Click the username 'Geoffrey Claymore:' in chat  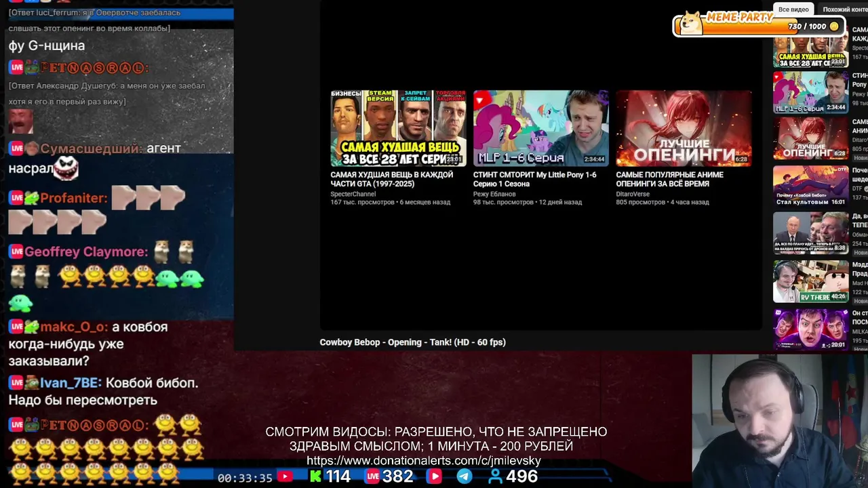(x=86, y=251)
